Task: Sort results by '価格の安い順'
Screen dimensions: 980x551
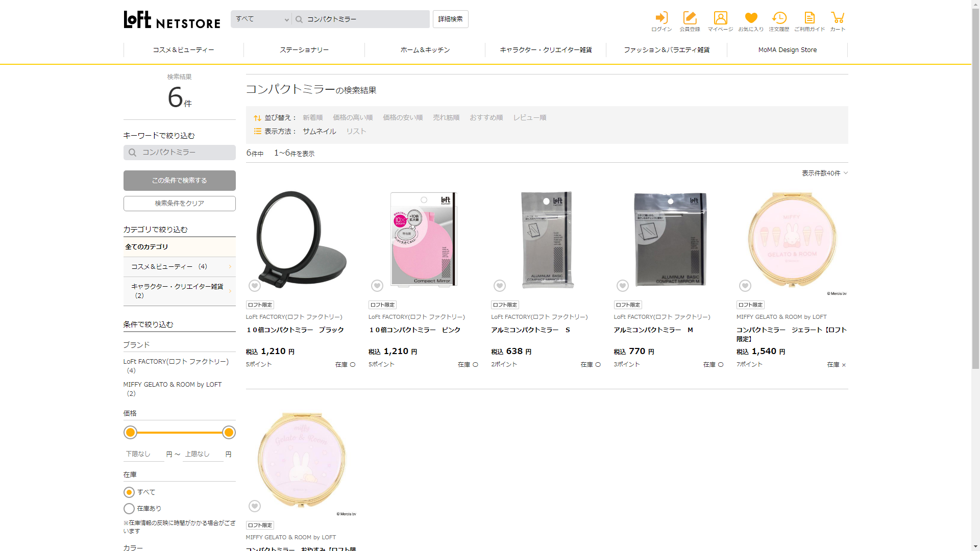Action: 403,117
